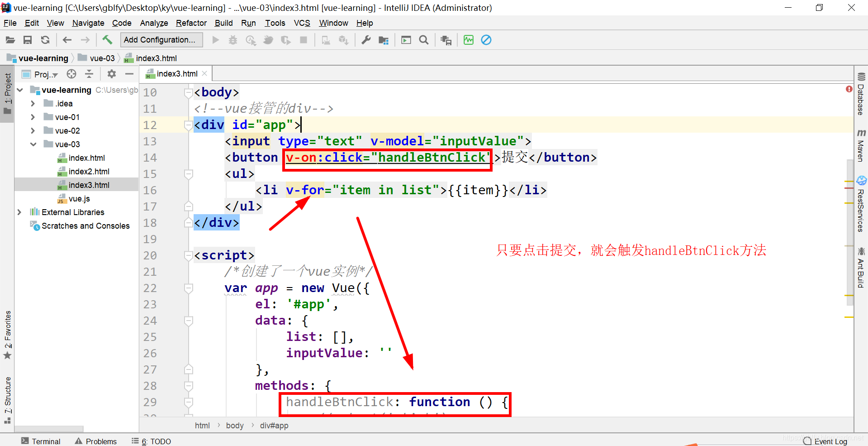
Task: Open Project panel gear options
Action: tap(112, 74)
